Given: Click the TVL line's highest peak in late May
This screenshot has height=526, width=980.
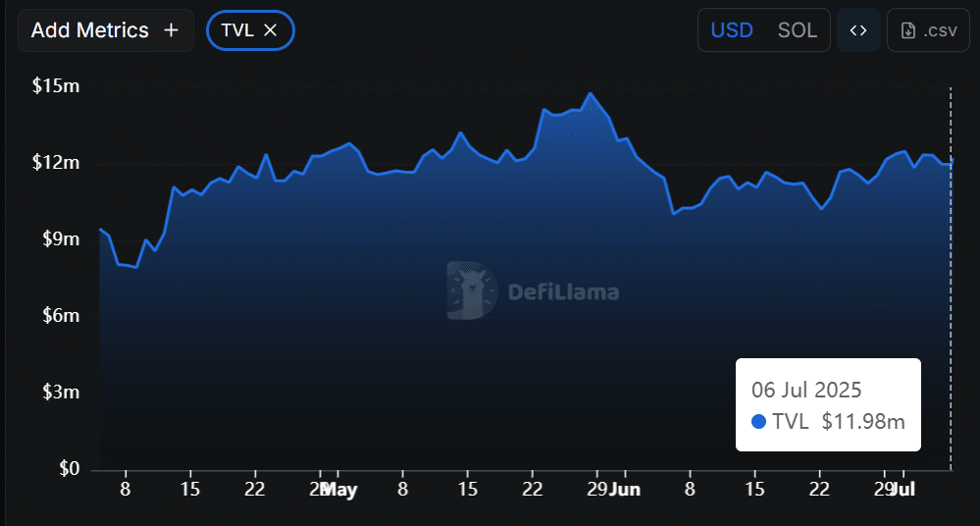Looking at the screenshot, I should pos(590,94).
